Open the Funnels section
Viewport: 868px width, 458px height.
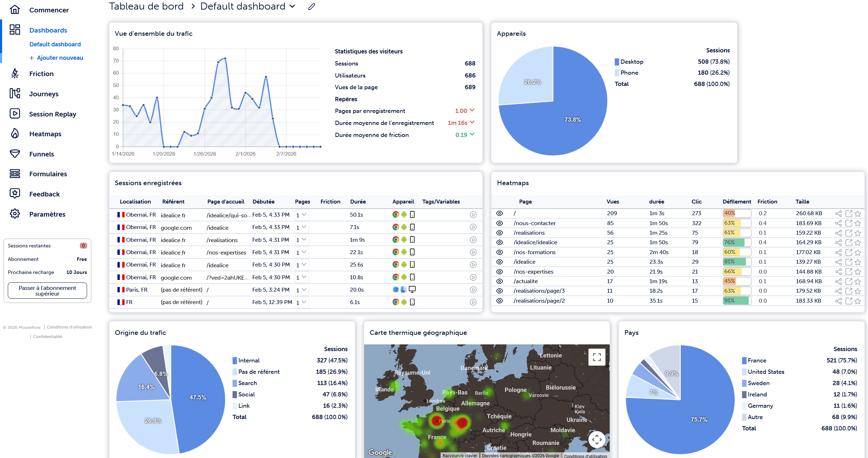[41, 154]
